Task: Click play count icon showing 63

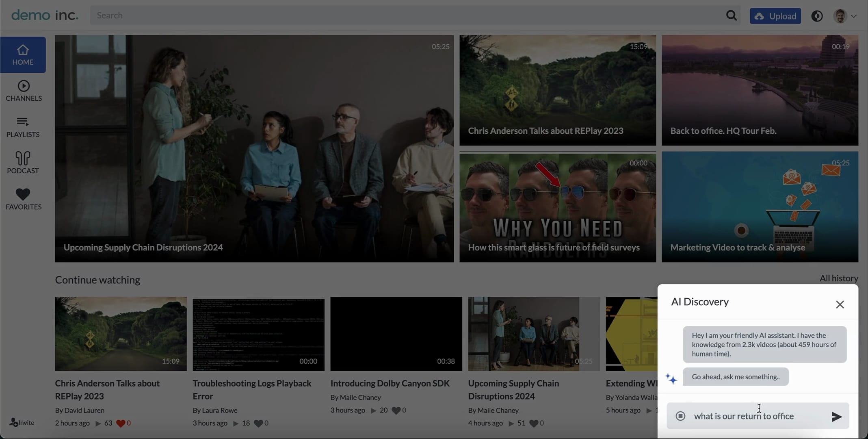Action: tap(98, 423)
